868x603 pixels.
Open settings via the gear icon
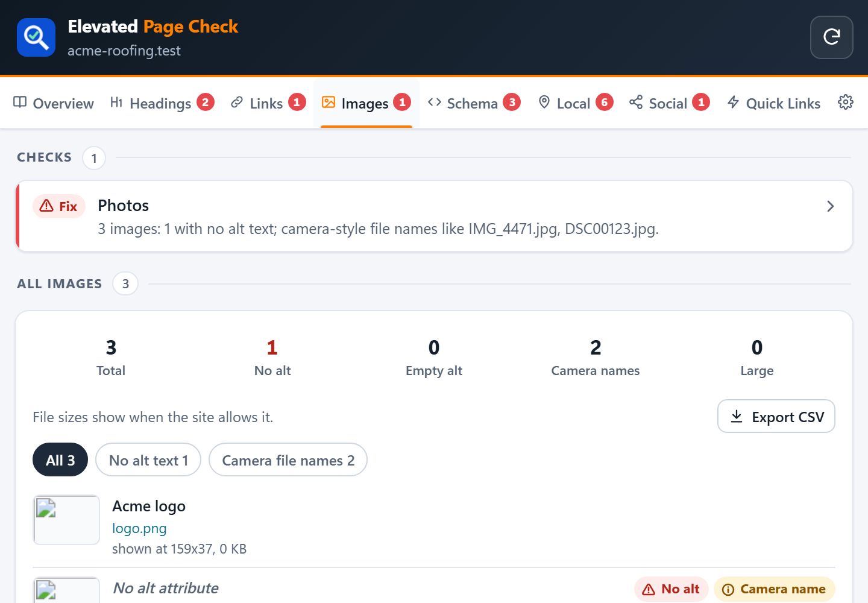point(846,103)
